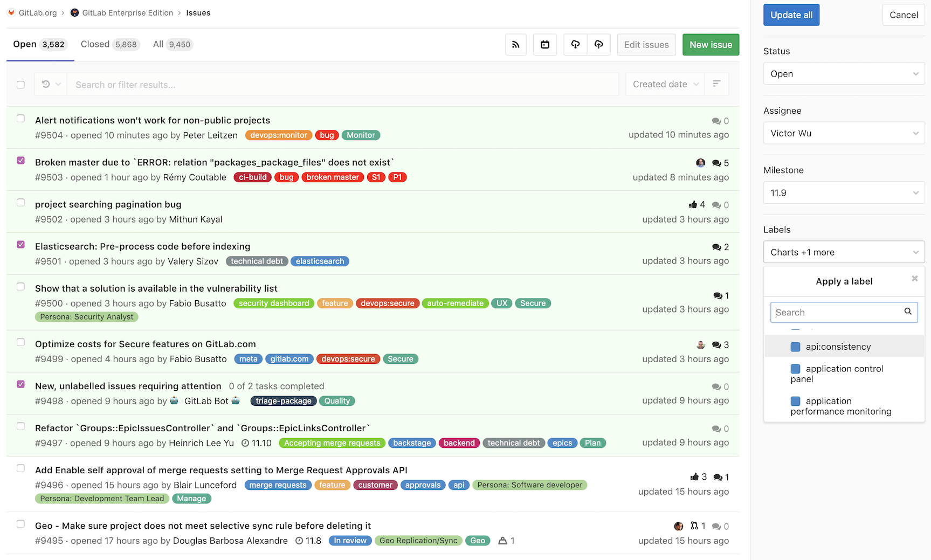Select application control panel label option
Screen dimensions: 931x560
pos(844,374)
